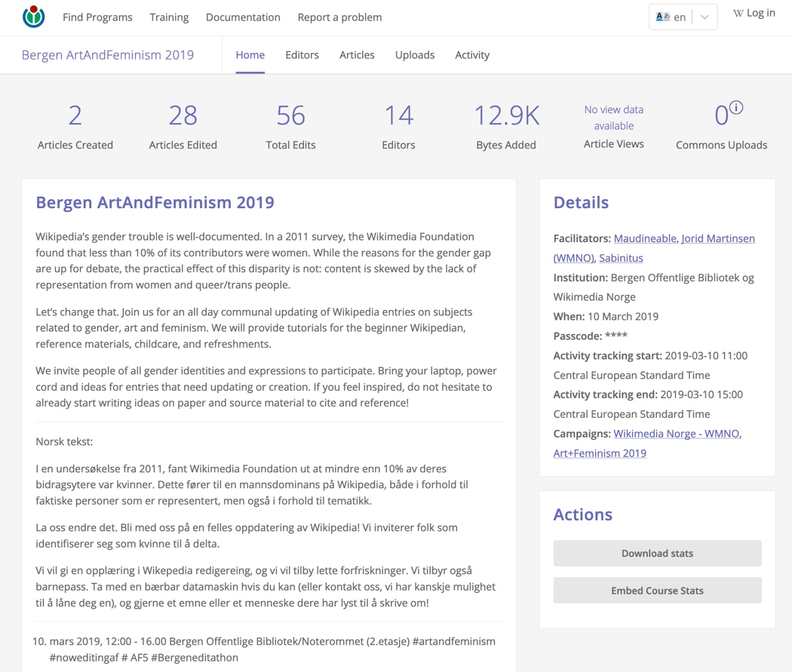This screenshot has height=672, width=792.
Task: Open facilitator Maudineable's profile link
Action: tap(645, 238)
